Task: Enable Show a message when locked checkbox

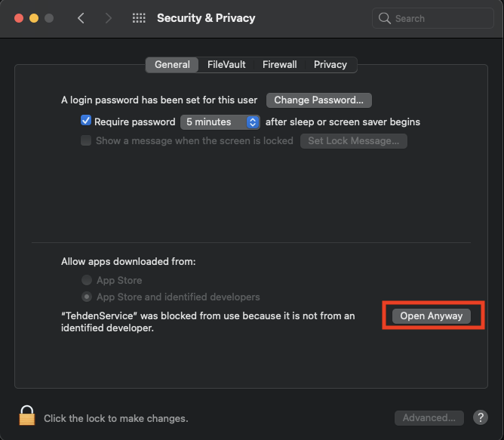Action: coord(86,140)
